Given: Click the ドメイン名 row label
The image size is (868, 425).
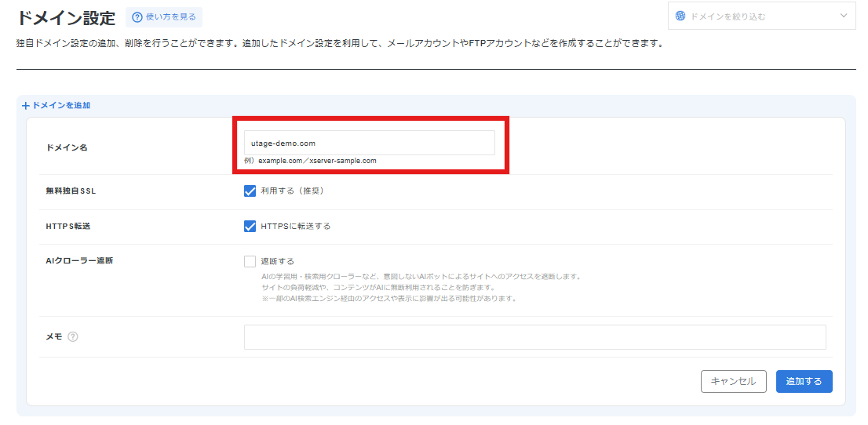Looking at the screenshot, I should pyautogui.click(x=67, y=147).
